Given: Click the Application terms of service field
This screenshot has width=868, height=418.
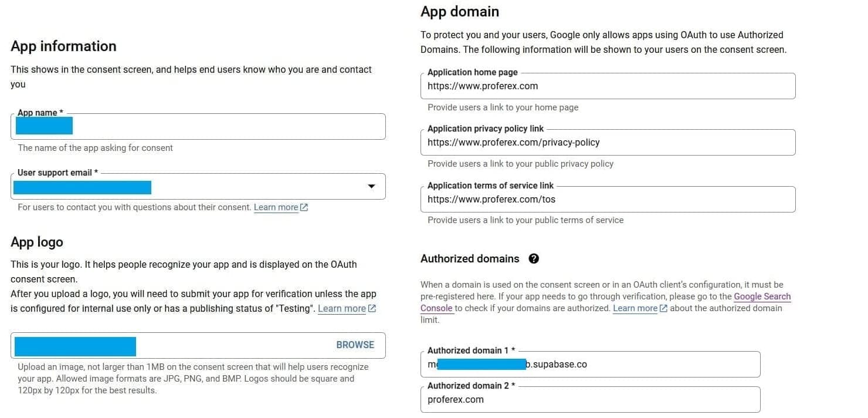Looking at the screenshot, I should 608,199.
